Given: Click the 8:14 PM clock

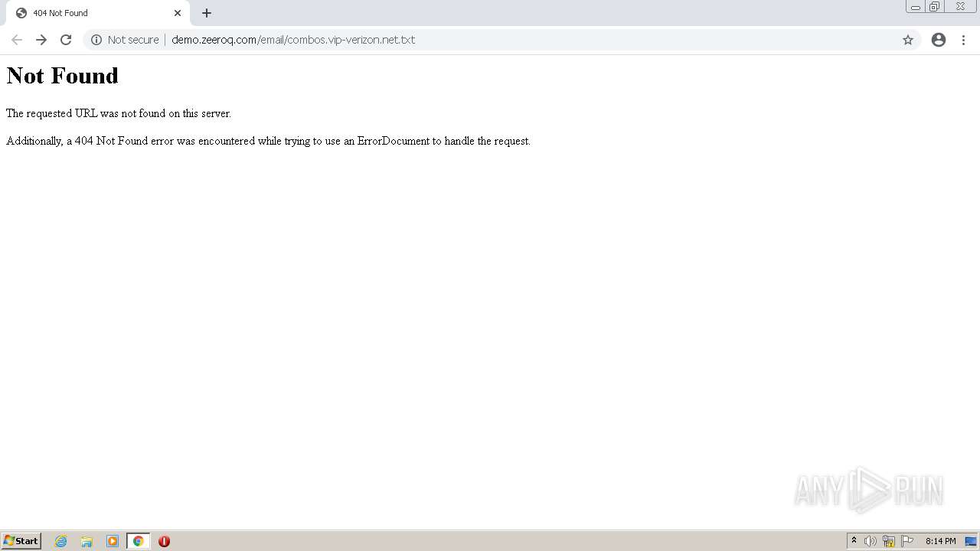Looking at the screenshot, I should click(940, 541).
